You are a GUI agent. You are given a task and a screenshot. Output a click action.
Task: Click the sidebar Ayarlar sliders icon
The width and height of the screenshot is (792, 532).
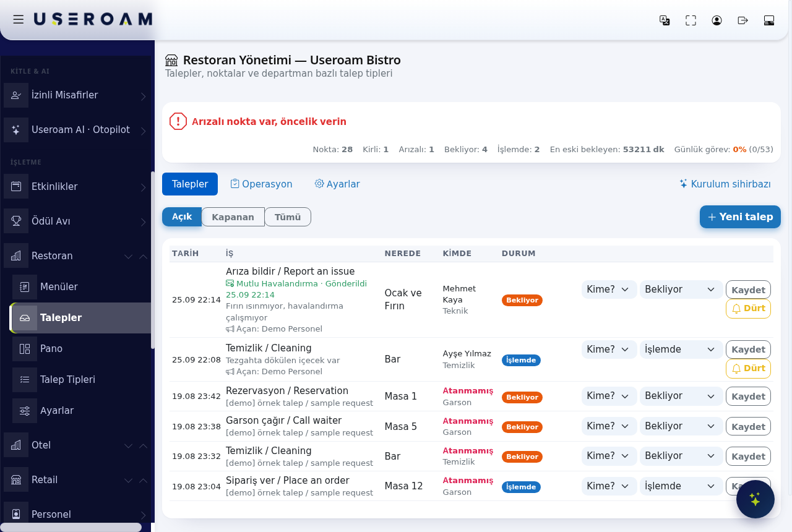point(25,411)
